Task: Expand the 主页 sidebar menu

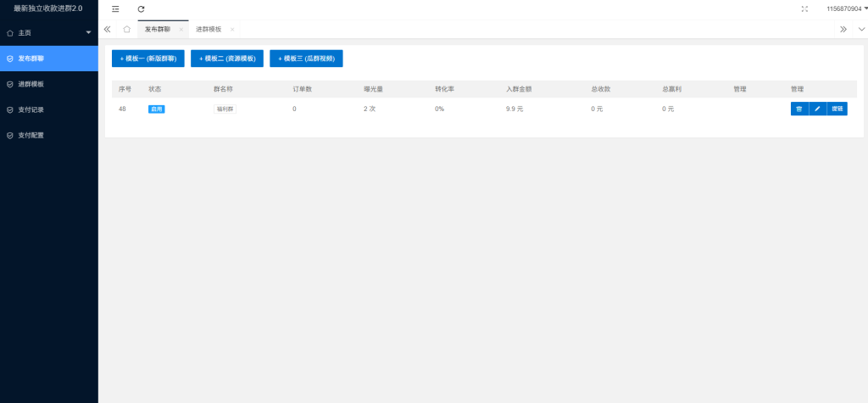Action: pyautogui.click(x=49, y=33)
